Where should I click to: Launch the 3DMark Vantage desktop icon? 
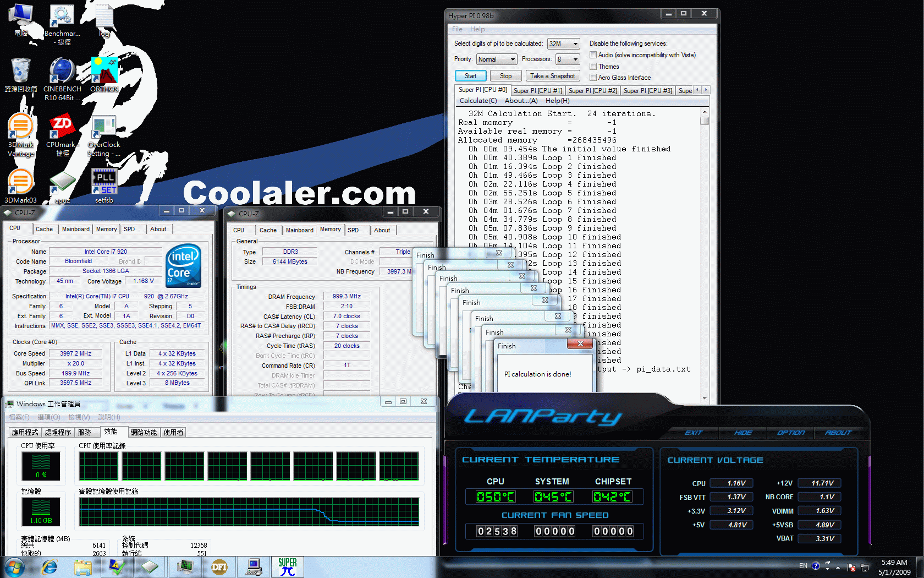click(20, 135)
